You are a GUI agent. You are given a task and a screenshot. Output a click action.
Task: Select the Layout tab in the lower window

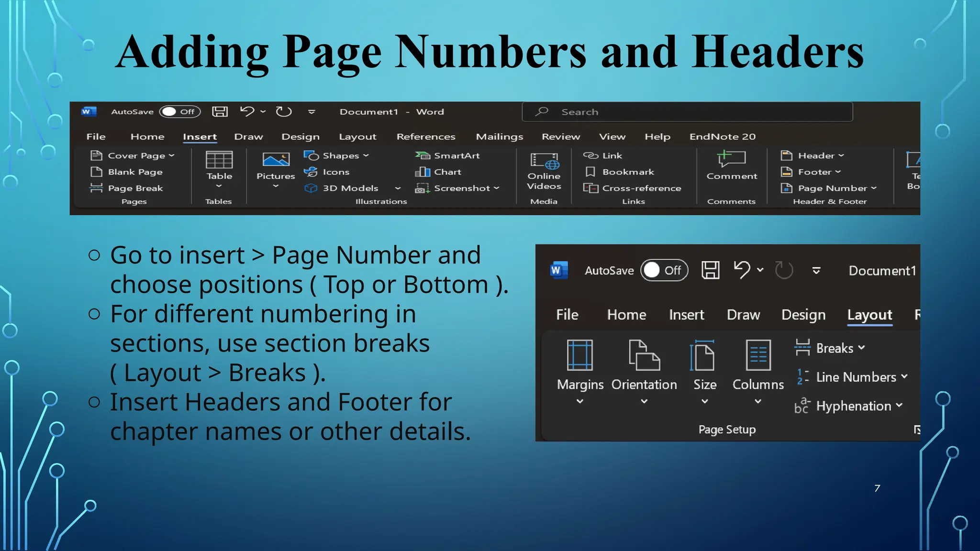click(869, 315)
